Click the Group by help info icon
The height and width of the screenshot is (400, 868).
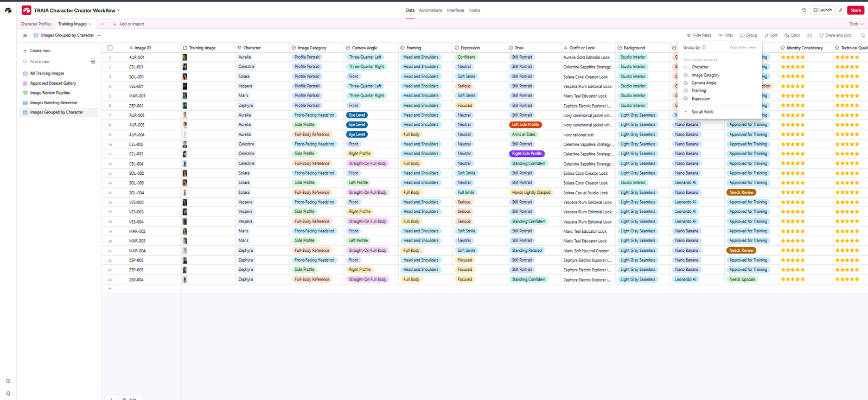point(704,47)
